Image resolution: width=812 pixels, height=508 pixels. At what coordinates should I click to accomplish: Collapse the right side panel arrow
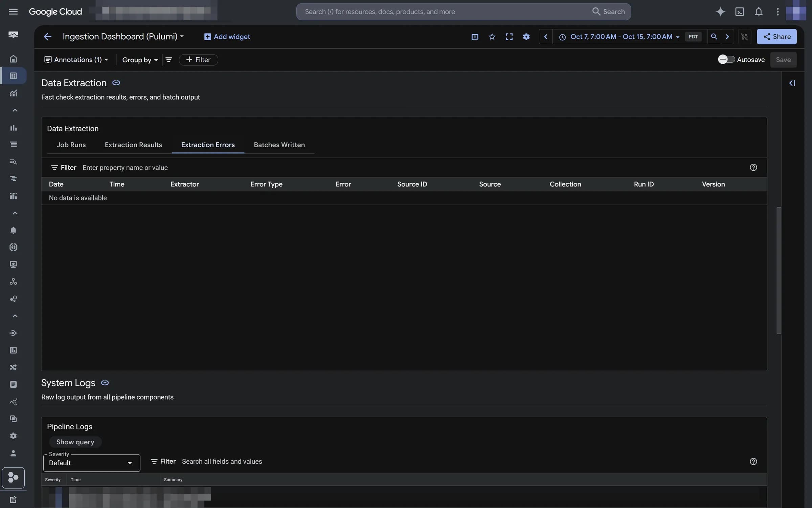pos(792,83)
